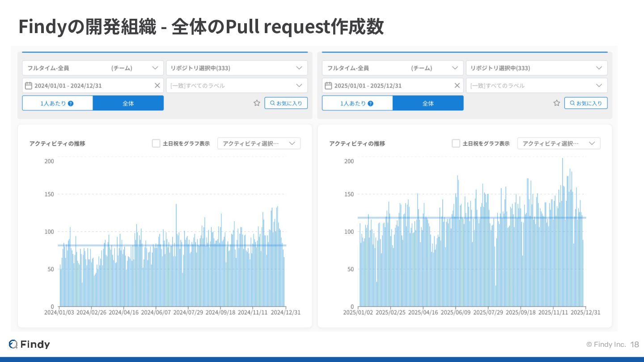Click the 2024/01/01 - 2024/12/31 date field
Image resolution: width=644 pixels, height=362 pixels.
(93, 85)
